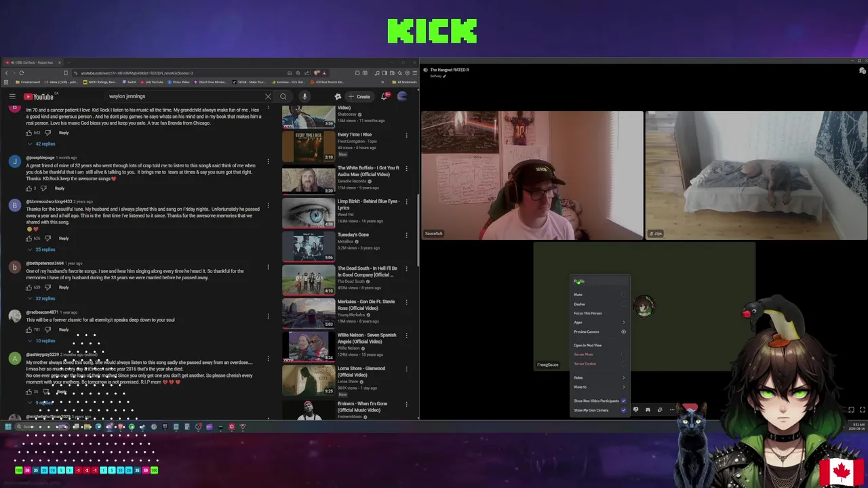Start voice search with the microphone icon

pos(304,96)
